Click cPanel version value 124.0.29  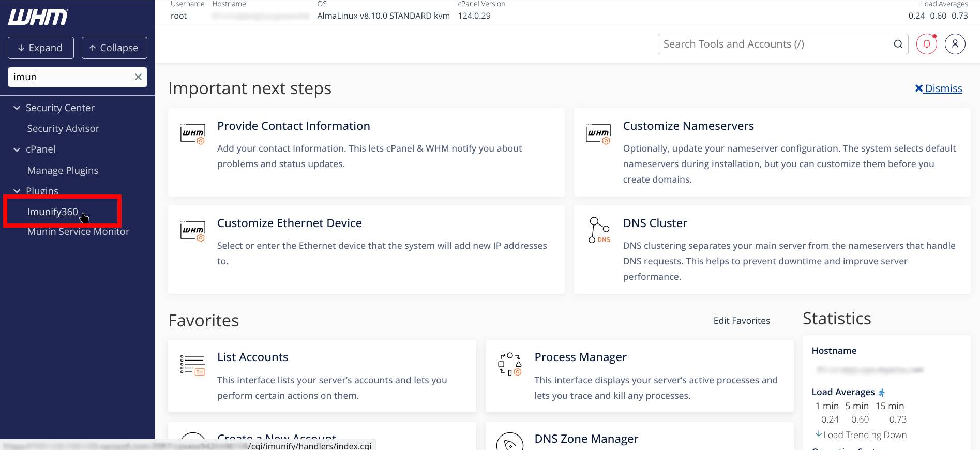[x=474, y=16]
